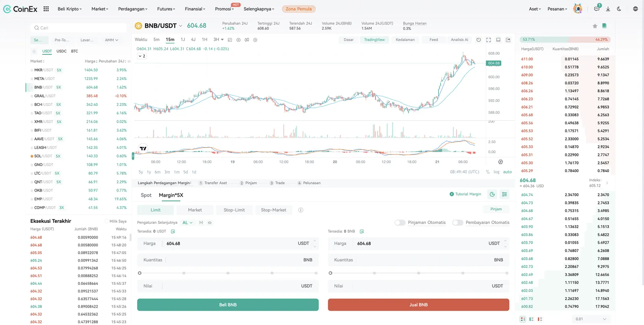Share the chart with share icon
This screenshot has width=644, height=325.
508,40
